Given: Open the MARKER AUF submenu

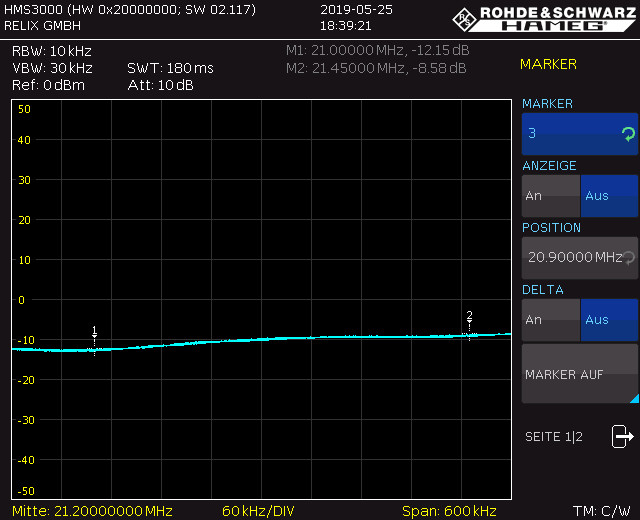Looking at the screenshot, I should pyautogui.click(x=580, y=374).
